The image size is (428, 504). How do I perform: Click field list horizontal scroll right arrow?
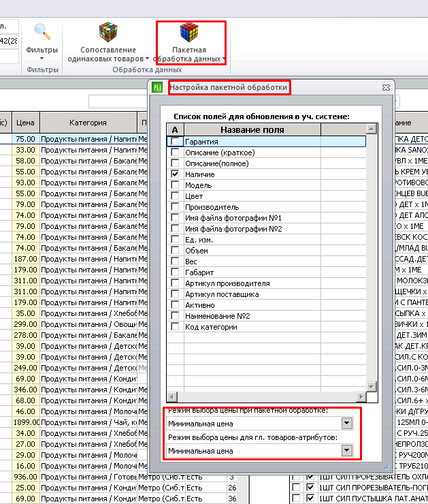click(x=361, y=397)
